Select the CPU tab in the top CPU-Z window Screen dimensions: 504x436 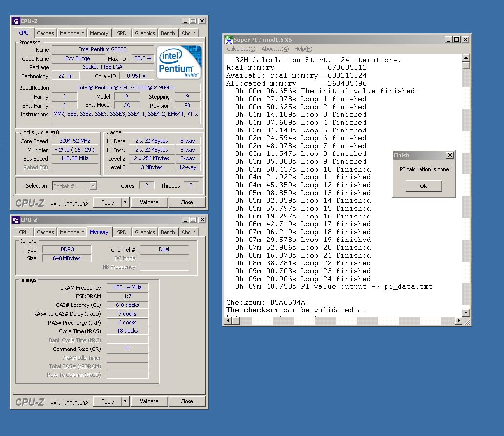coord(23,33)
